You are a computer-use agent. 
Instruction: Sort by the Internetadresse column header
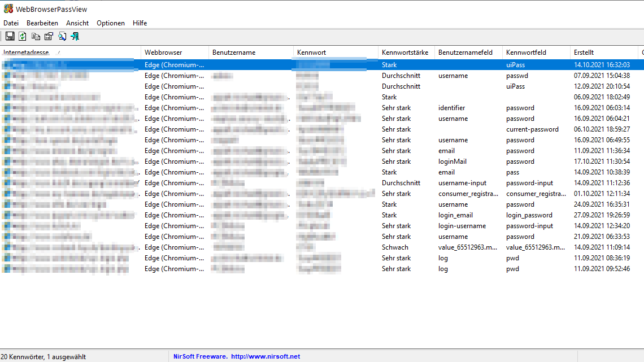pos(70,53)
